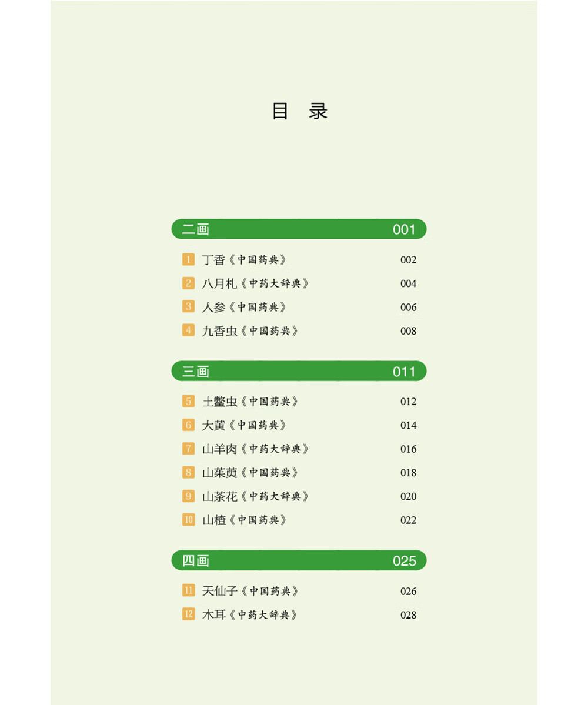This screenshot has height=705, width=588.
Task: Click the orange number 10 badge beside 山楂
Action: (x=188, y=520)
